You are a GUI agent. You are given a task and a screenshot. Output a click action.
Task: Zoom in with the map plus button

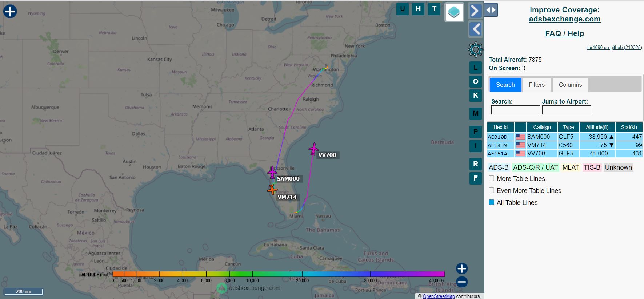coord(462,268)
